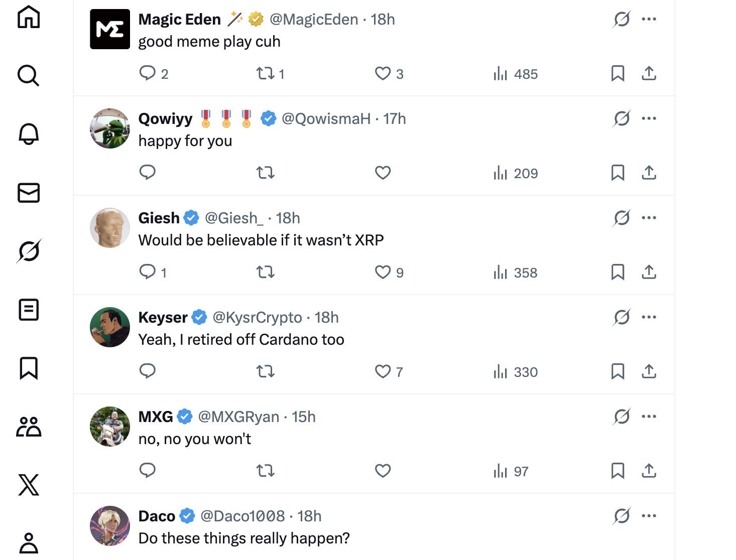Screen dimensions: 736x560
Task: Visit the @MagicEden profile handle
Action: (314, 20)
